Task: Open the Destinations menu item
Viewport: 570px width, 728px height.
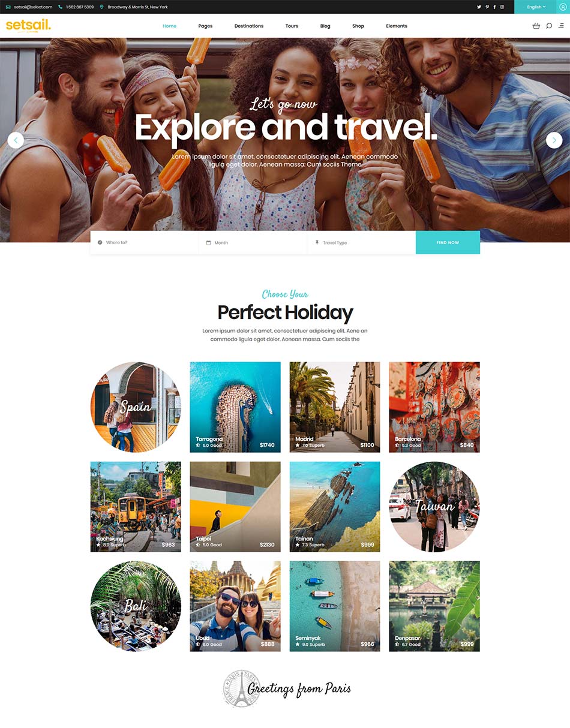Action: pos(249,26)
